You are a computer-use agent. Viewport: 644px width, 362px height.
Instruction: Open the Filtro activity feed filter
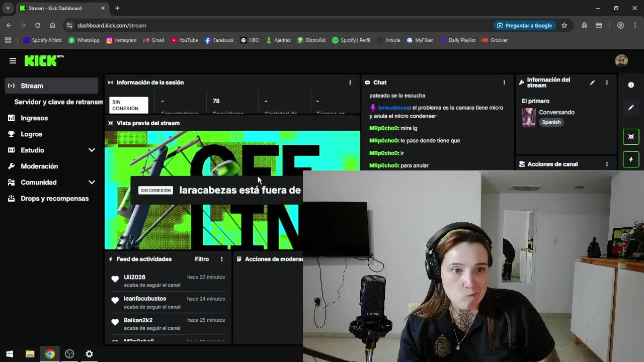[202, 259]
